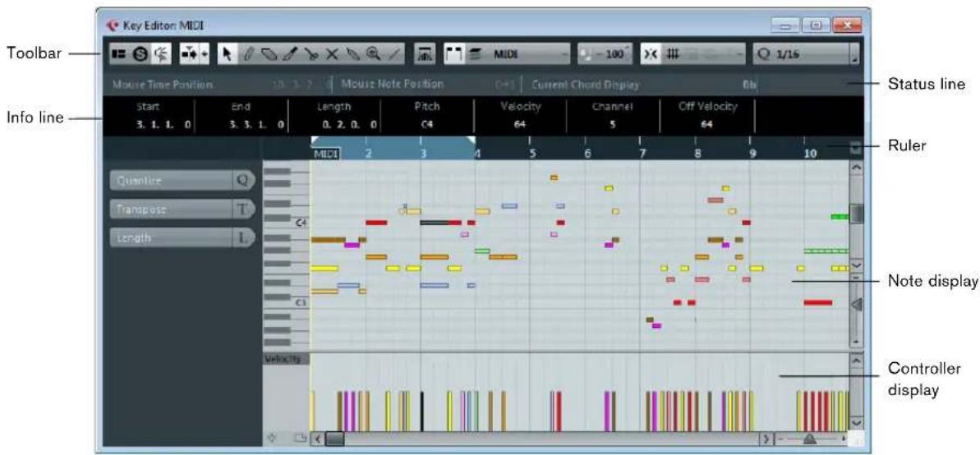Image resolution: width=980 pixels, height=455 pixels.
Task: Edit the End value 3.3.1.0
Action: [257, 124]
